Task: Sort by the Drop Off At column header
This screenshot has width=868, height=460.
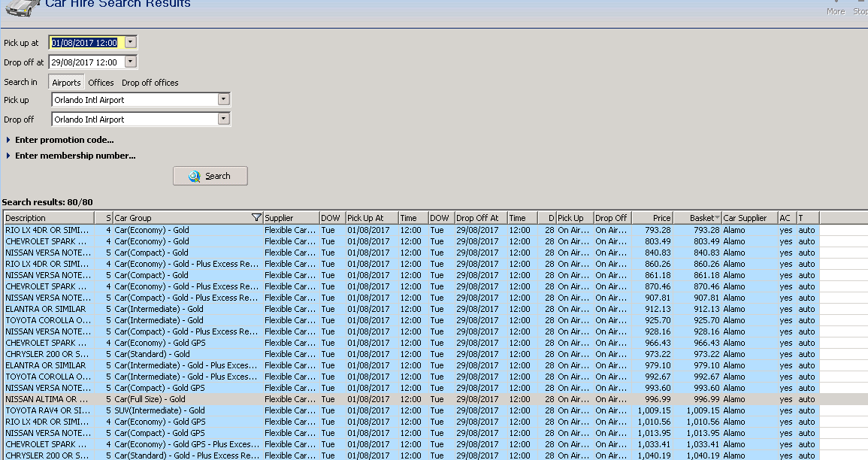Action: click(480, 217)
